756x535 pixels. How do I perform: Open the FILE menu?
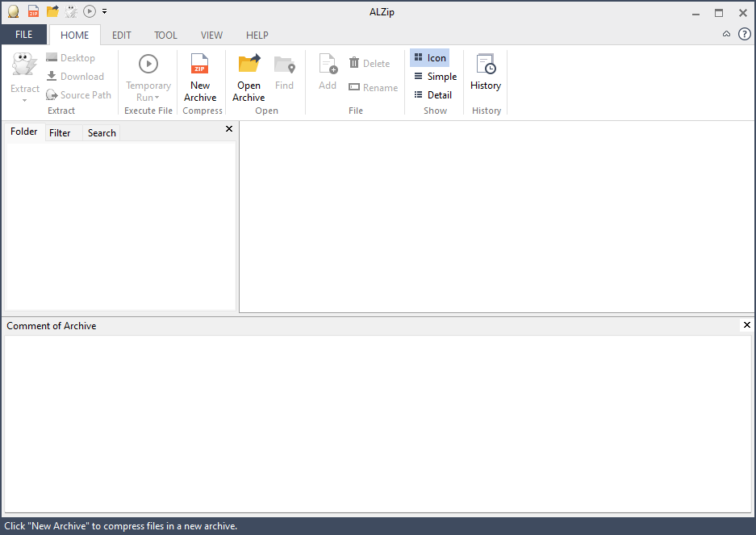[x=24, y=35]
